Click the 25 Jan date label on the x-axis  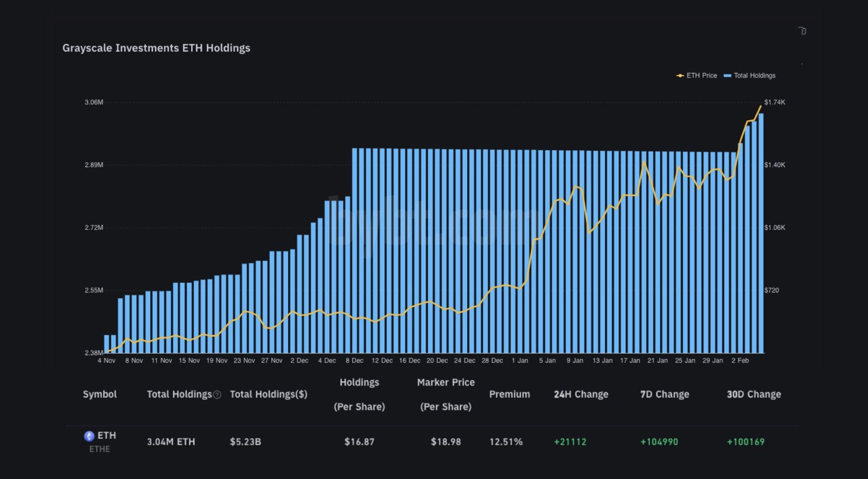pos(685,360)
